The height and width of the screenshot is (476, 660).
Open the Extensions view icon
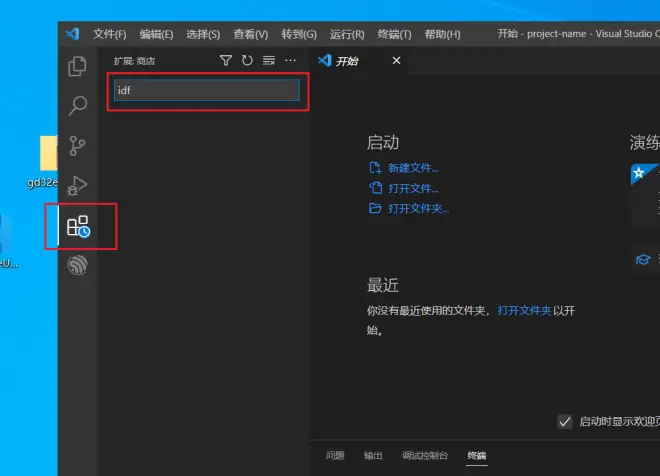coord(78,226)
